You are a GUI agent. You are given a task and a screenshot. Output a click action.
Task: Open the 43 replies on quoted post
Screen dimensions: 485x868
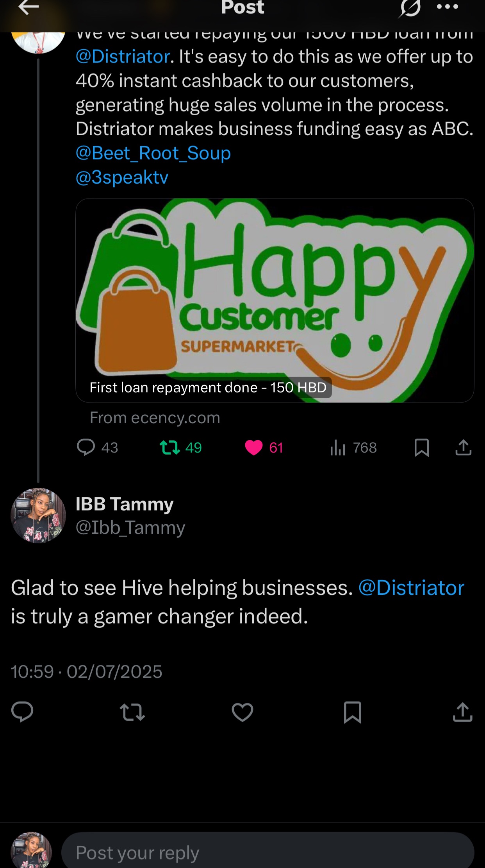click(x=97, y=447)
